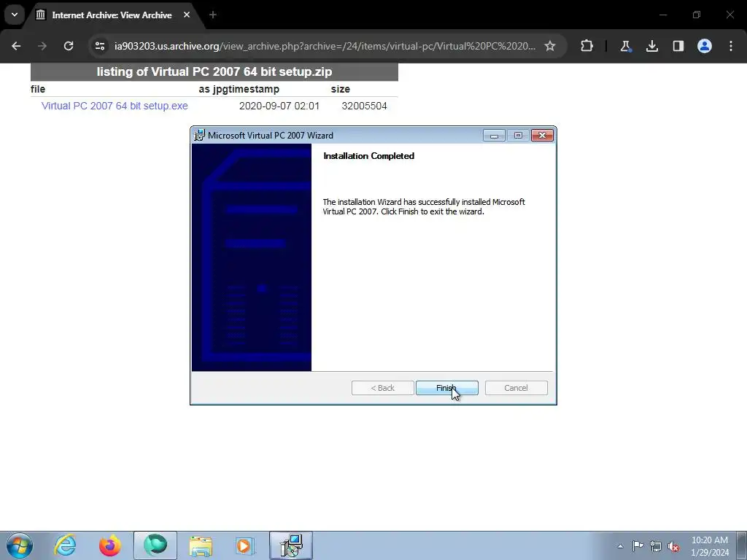Click the archive.org URL address field
The width and height of the screenshot is (747, 560).
[325, 46]
